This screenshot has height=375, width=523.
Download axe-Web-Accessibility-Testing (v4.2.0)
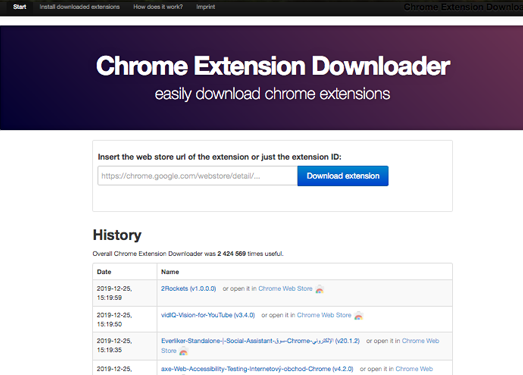coord(257,369)
